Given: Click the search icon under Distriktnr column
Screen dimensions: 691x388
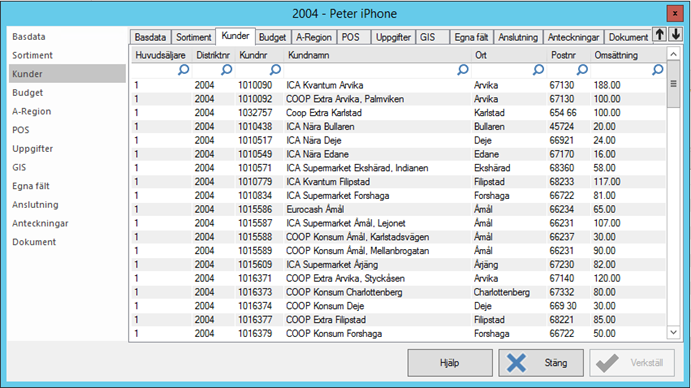Looking at the screenshot, I should pyautogui.click(x=227, y=70).
